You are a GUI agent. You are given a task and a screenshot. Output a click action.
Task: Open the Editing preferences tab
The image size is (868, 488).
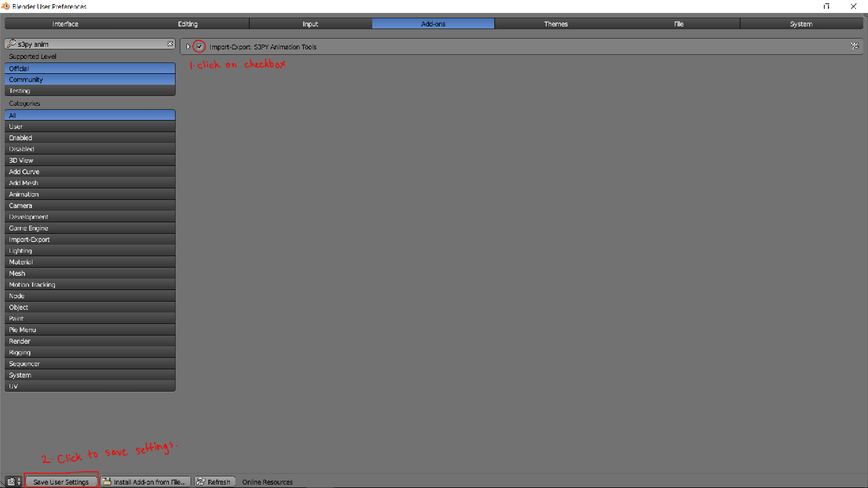[188, 24]
